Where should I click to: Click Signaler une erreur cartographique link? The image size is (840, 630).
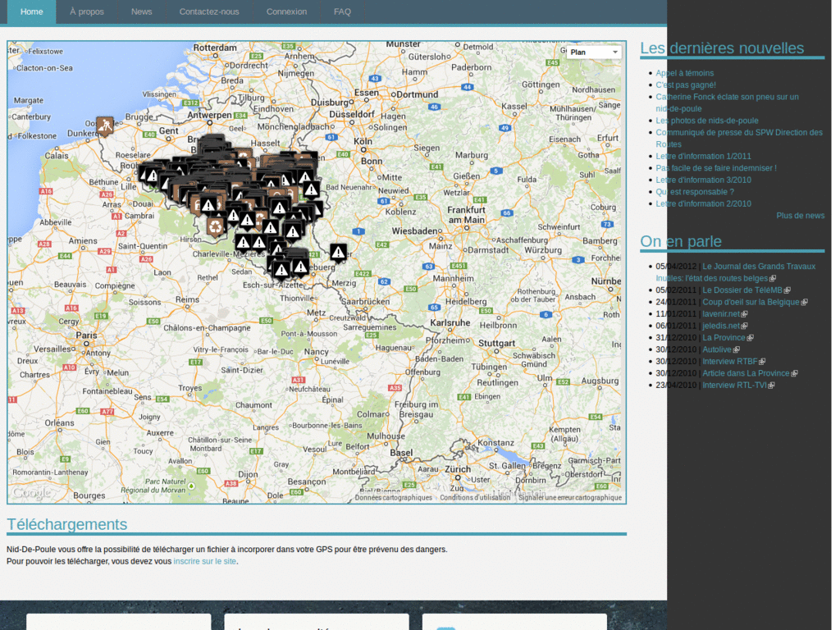click(570, 498)
